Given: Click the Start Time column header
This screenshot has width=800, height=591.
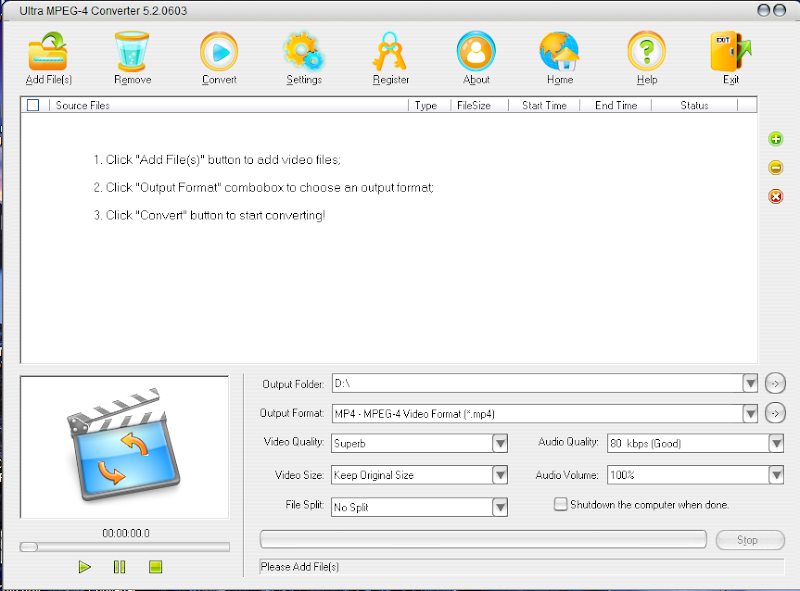Looking at the screenshot, I should coord(544,105).
